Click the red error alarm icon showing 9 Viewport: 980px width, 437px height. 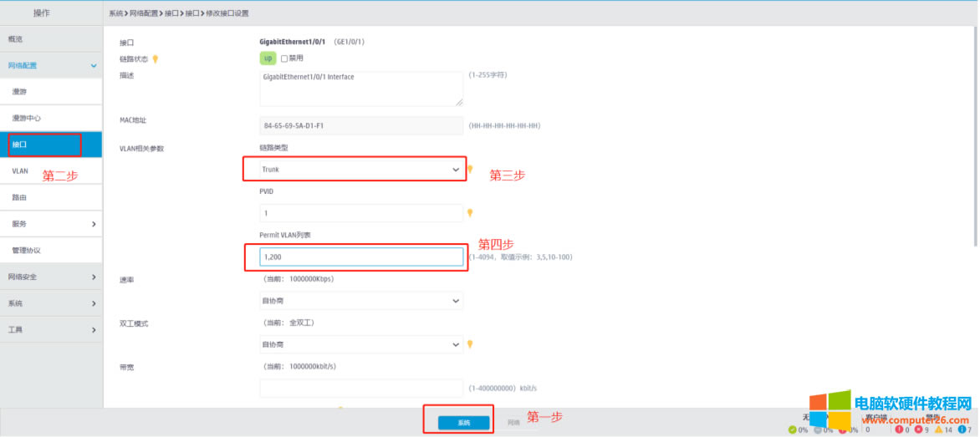coord(918,429)
